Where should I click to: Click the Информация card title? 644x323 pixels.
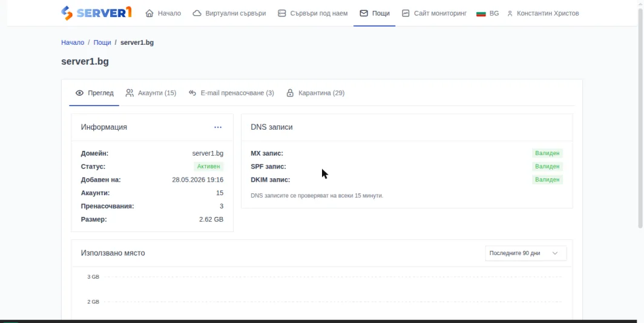tap(104, 127)
